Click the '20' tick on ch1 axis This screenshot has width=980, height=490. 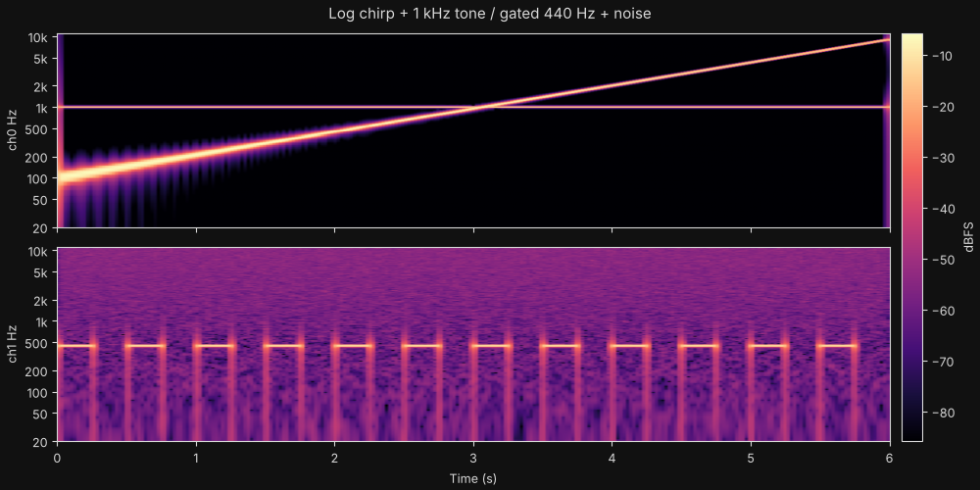(x=42, y=442)
